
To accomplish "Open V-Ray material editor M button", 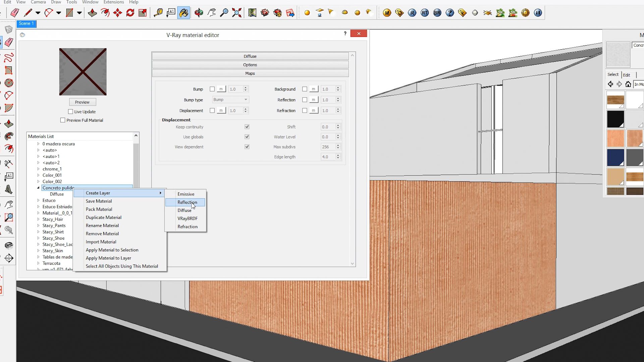I will [x=387, y=13].
